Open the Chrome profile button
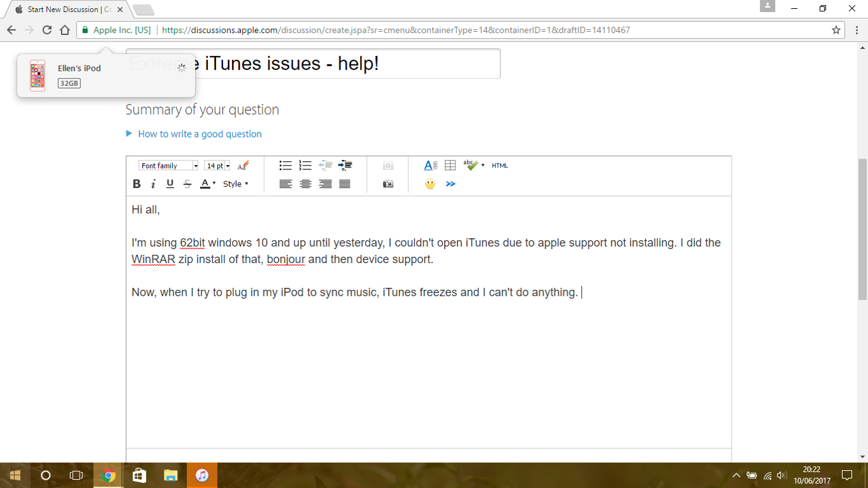Viewport: 868px width, 488px height. pos(767,6)
